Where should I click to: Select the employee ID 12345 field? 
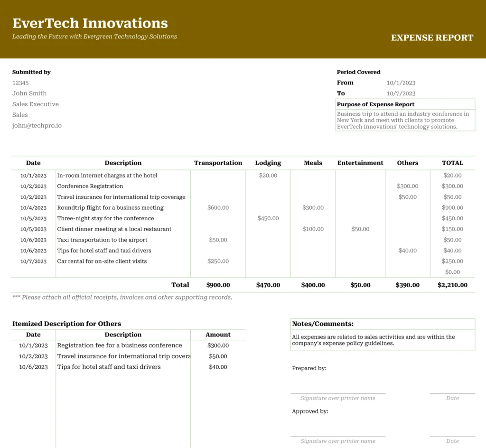click(x=20, y=83)
